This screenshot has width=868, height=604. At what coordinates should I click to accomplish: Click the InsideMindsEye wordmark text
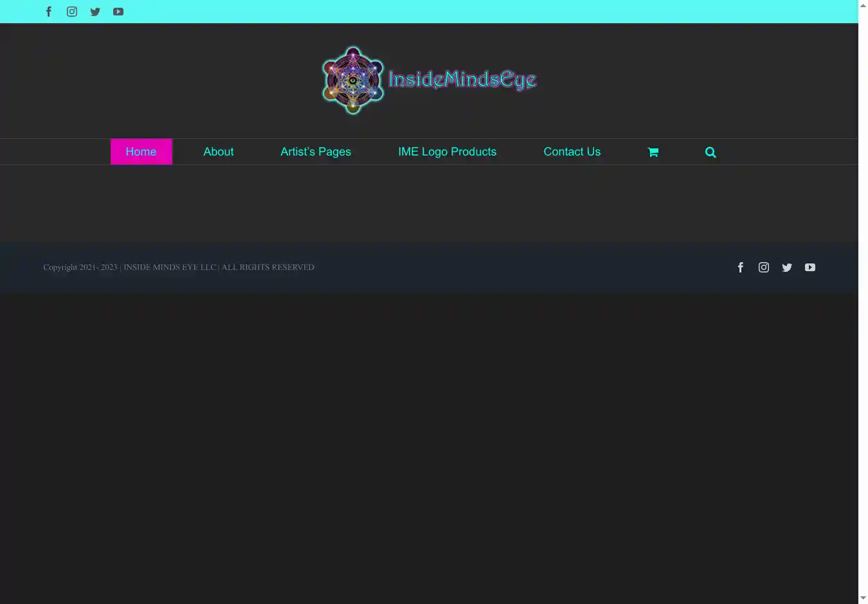click(462, 80)
